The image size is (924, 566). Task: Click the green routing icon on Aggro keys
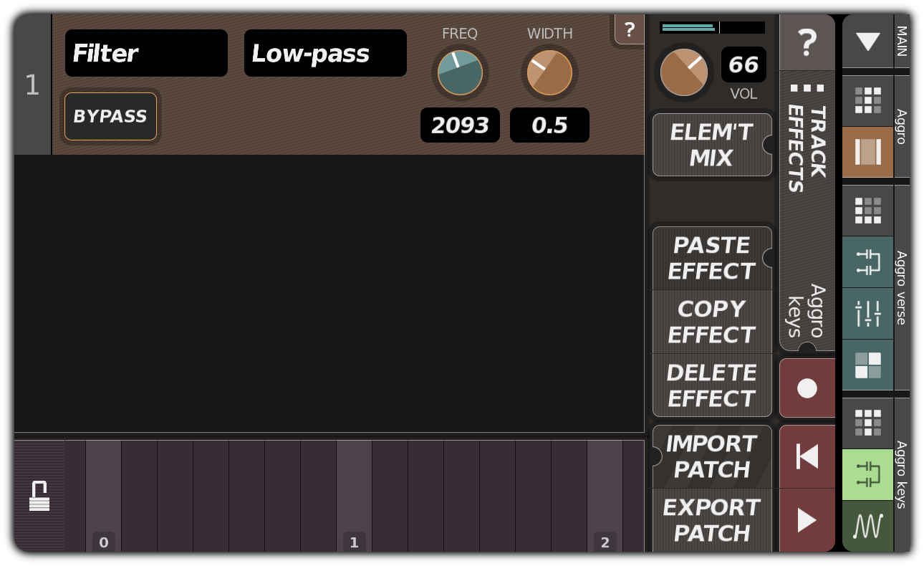[867, 474]
